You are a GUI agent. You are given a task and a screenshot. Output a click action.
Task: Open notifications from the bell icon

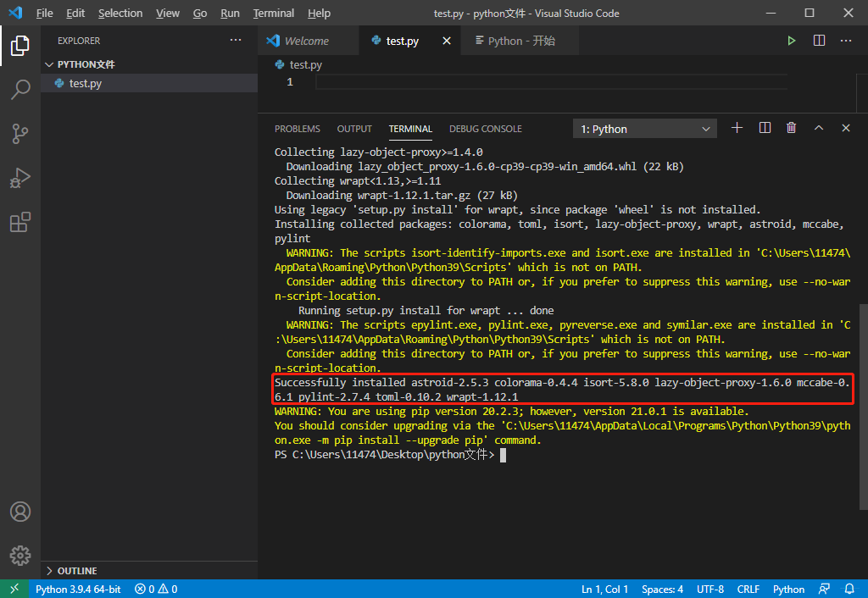coord(849,589)
